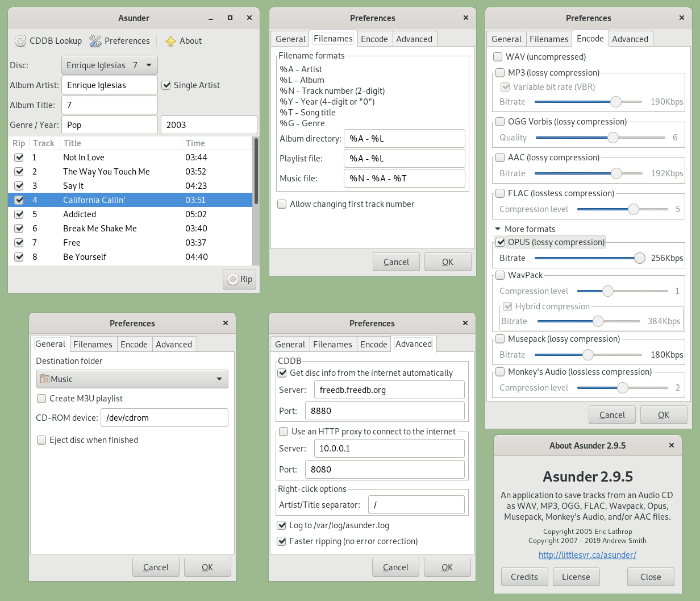Collapse the More formats expander
This screenshot has width=700, height=601.
pyautogui.click(x=498, y=229)
